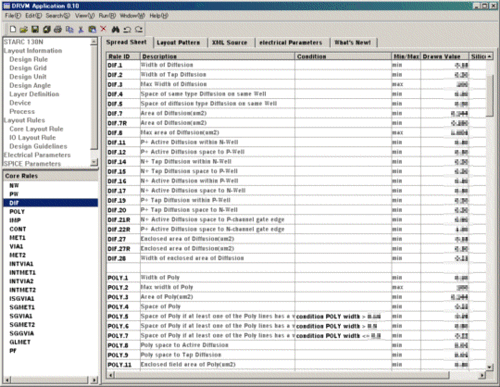The width and height of the screenshot is (500, 387).
Task: Open the Search menu
Action: (x=58, y=16)
